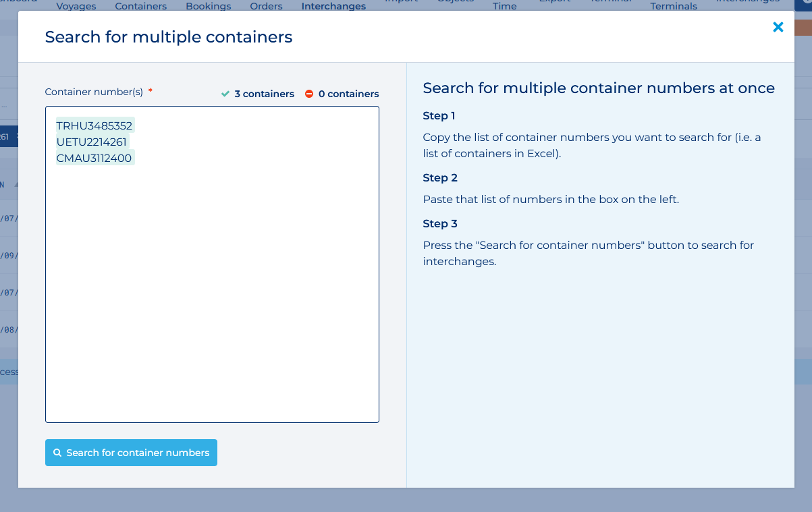Select container number UETU2214261
Image resolution: width=812 pixels, height=512 pixels.
(x=92, y=142)
